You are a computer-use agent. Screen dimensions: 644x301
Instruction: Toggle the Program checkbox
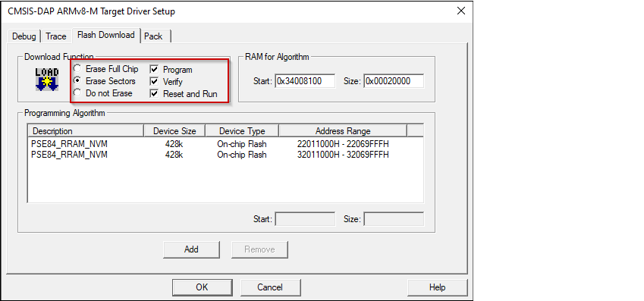(155, 70)
